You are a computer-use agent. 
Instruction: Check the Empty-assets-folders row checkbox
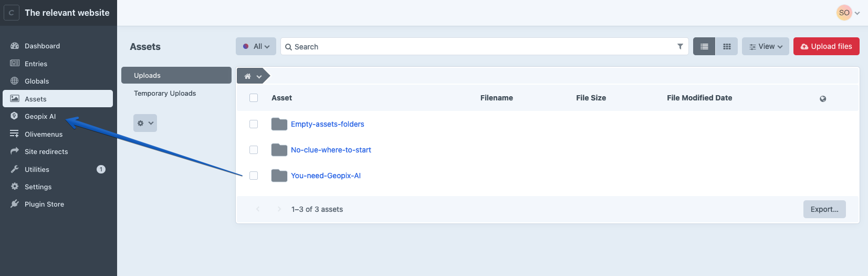click(x=254, y=124)
